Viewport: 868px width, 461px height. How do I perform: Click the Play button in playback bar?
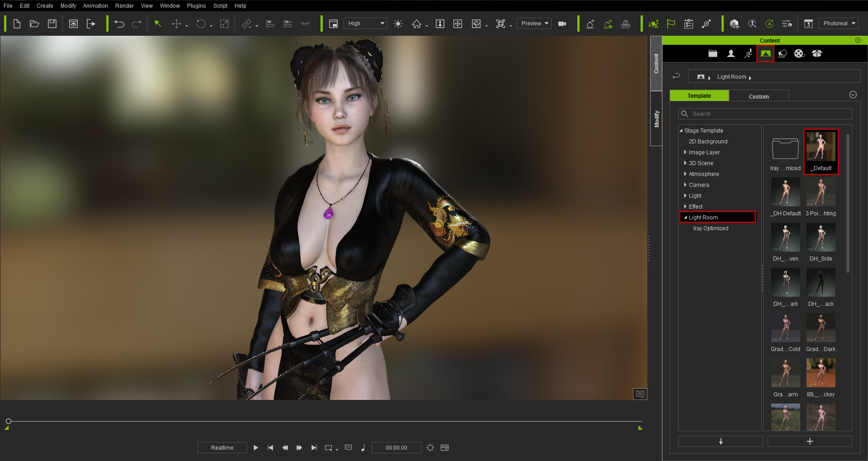click(x=256, y=447)
